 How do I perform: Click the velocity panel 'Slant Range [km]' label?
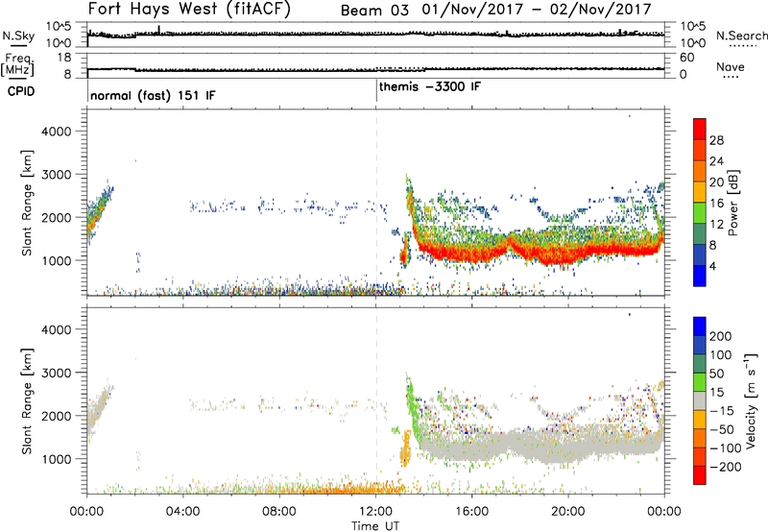click(27, 401)
